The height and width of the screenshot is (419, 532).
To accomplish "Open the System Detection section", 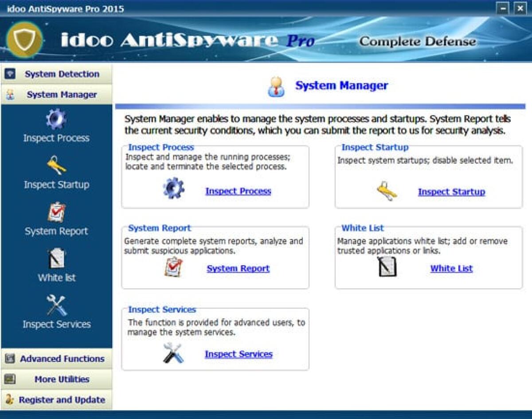I will (x=57, y=74).
